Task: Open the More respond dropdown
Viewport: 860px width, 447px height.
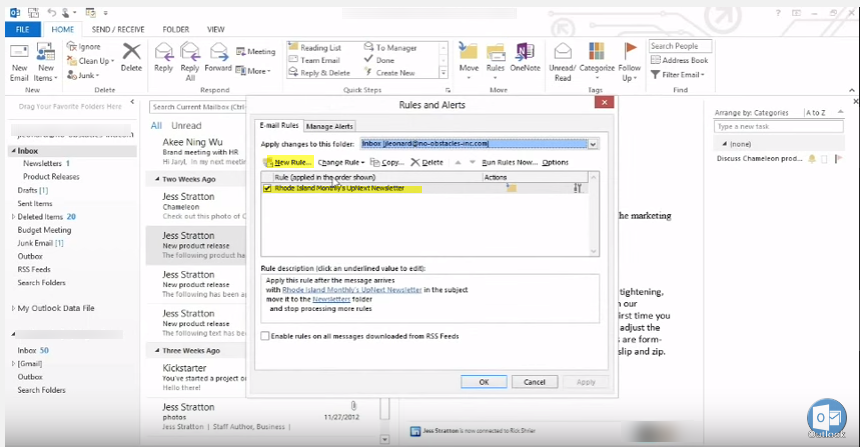Action: coord(253,71)
